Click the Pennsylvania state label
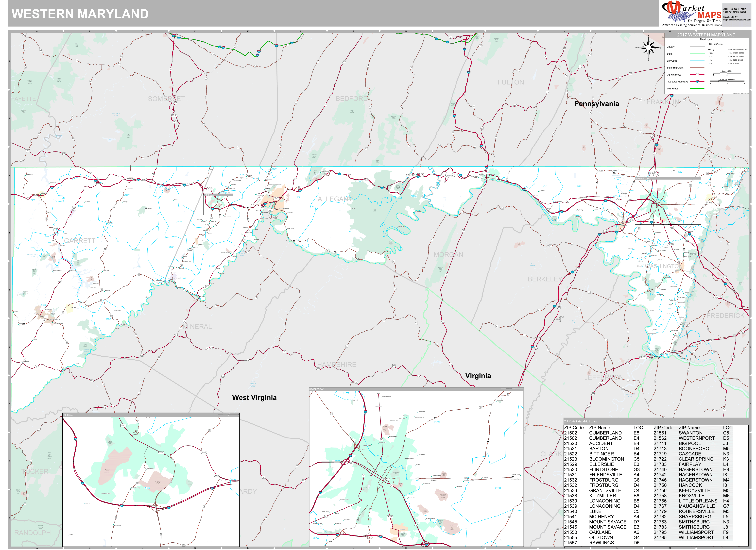756x550 pixels. tap(596, 104)
